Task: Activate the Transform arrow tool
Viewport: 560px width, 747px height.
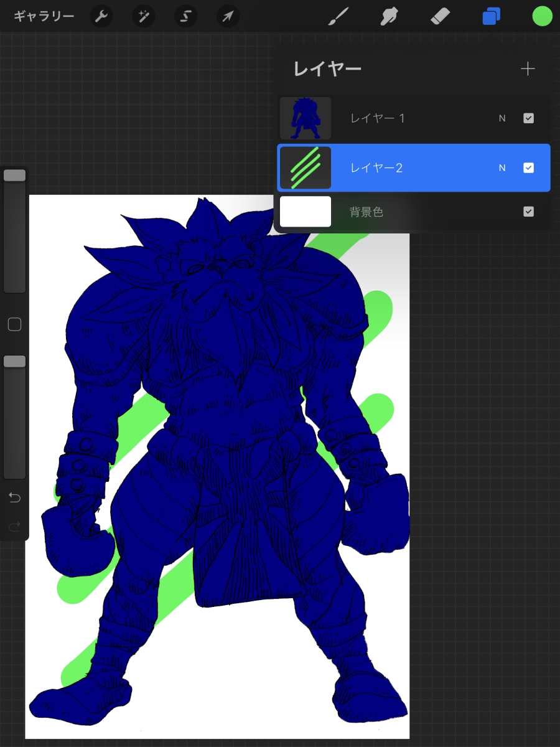Action: 228,16
